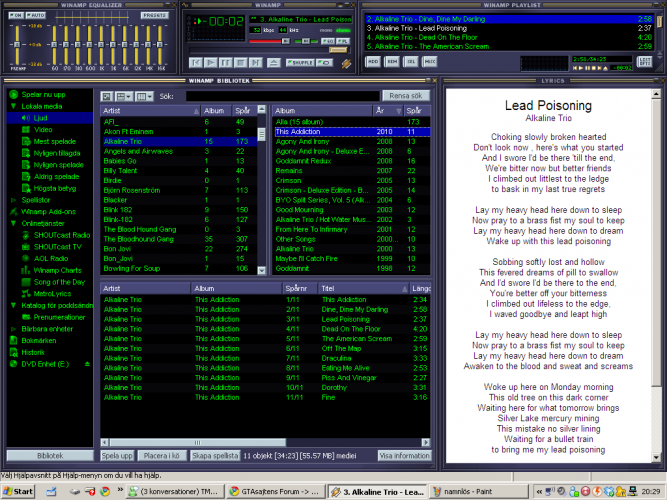Image resolution: width=667 pixels, height=500 pixels.
Task: Click the ADD button in playlist
Action: coord(373,62)
